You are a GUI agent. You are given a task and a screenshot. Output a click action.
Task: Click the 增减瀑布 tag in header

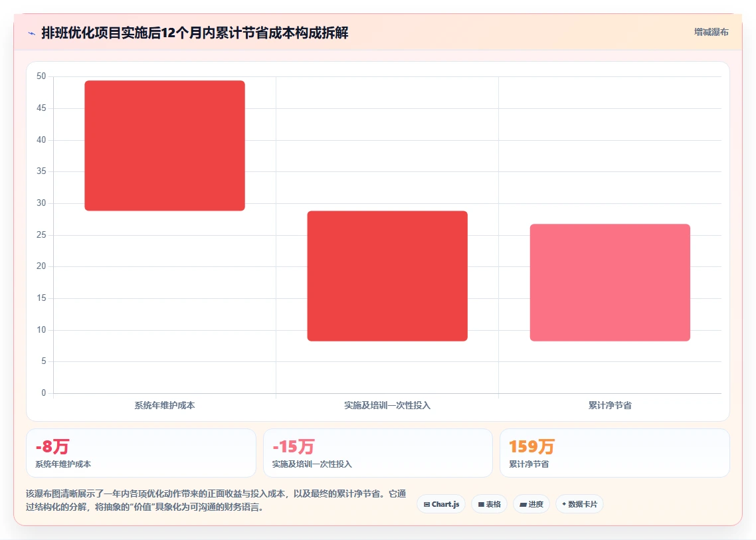coord(711,33)
